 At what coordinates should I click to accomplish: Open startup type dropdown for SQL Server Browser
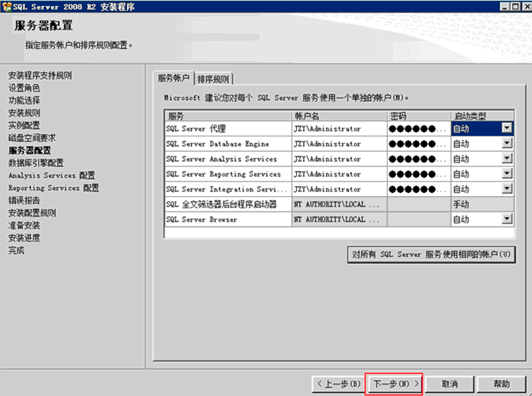(x=507, y=219)
